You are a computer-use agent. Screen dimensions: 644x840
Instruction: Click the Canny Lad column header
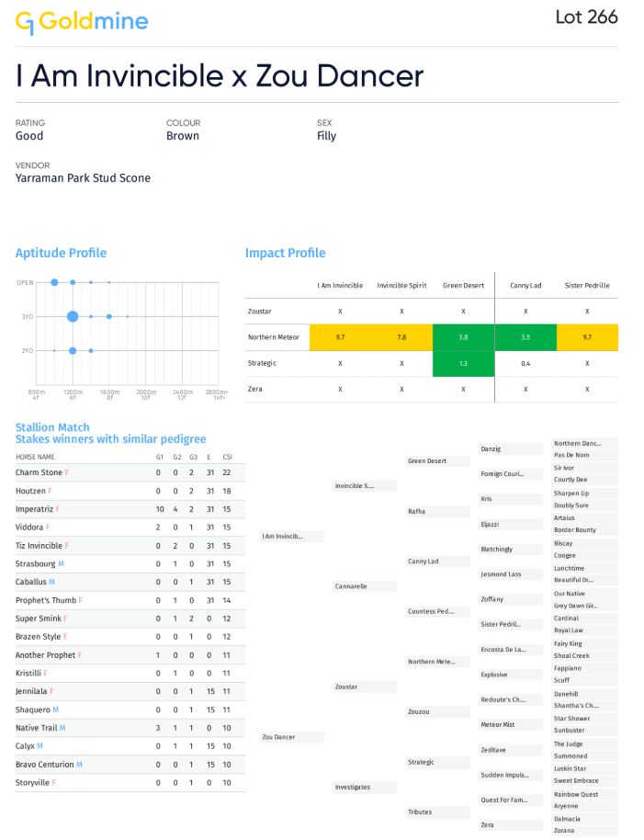tap(525, 286)
